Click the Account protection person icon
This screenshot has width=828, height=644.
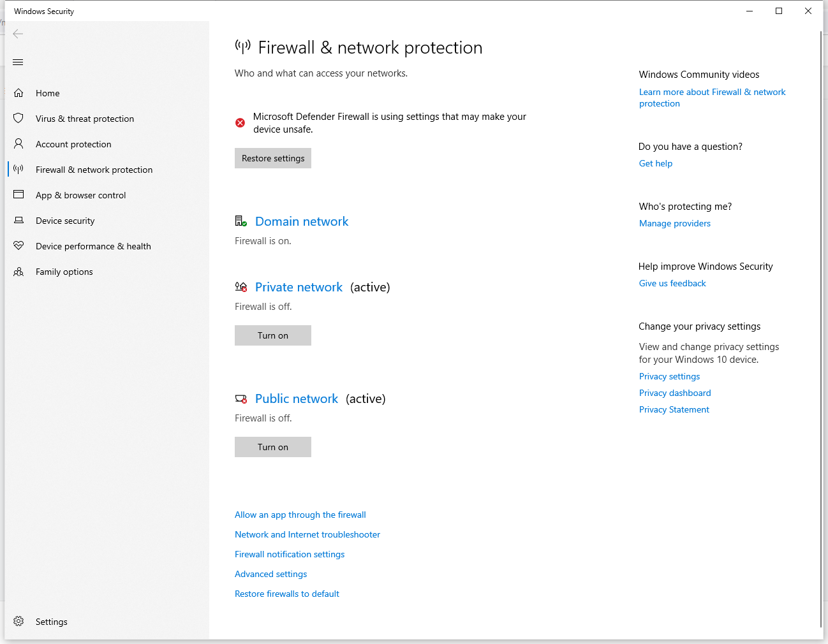(x=18, y=143)
